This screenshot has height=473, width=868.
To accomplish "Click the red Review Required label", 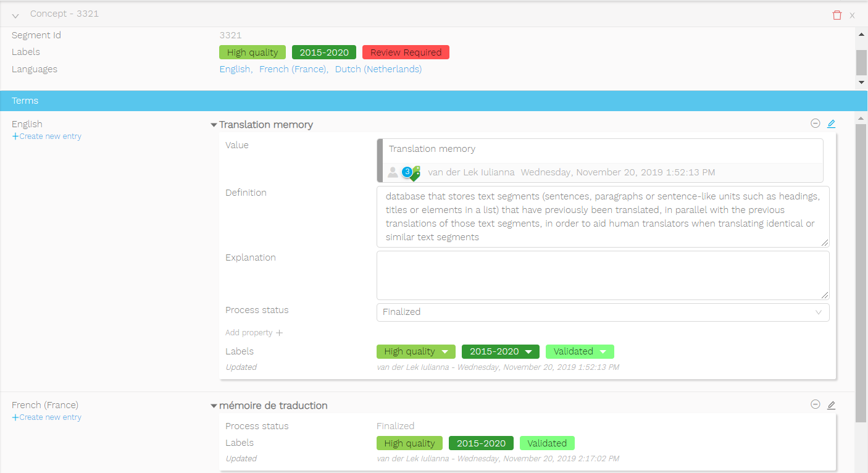I will tap(406, 52).
